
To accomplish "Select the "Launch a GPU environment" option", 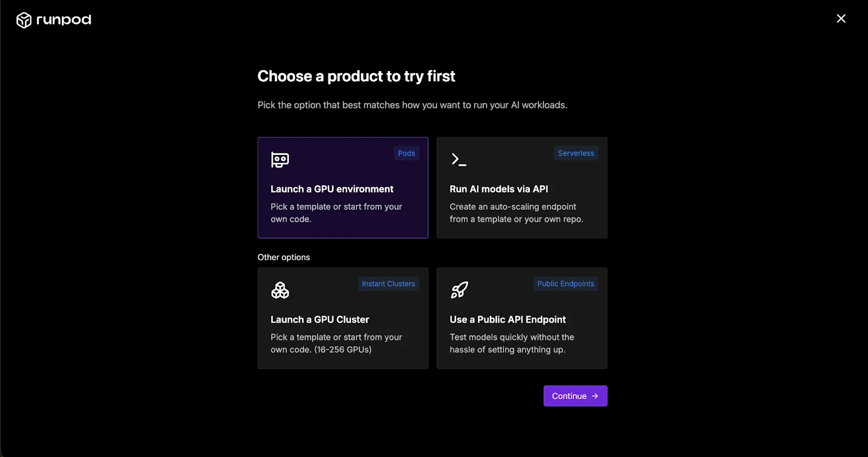I will pos(332,189).
